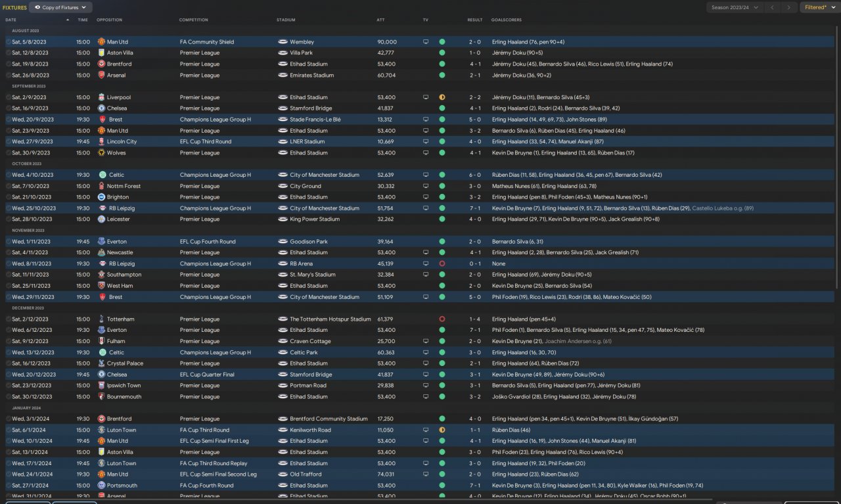Screen dimensions: 841x504
Task: Click the Liverpool club badge
Action: pos(101,97)
